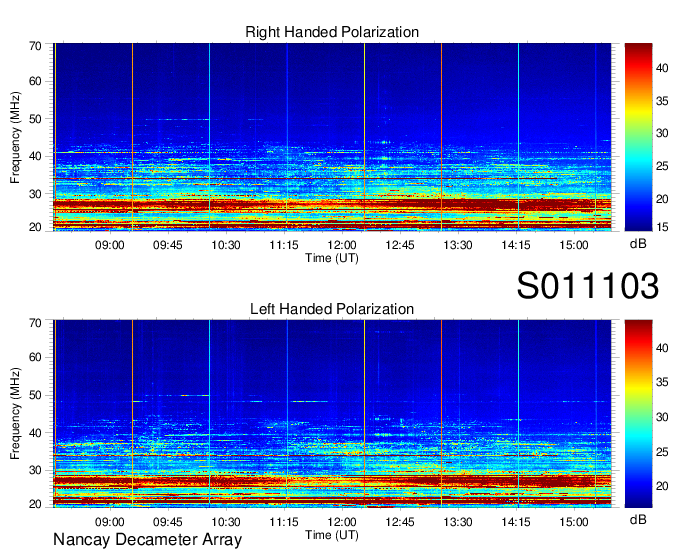Click "14:15" tick on Right Handed time axis
This screenshot has height=552, width=680.
coord(516,245)
